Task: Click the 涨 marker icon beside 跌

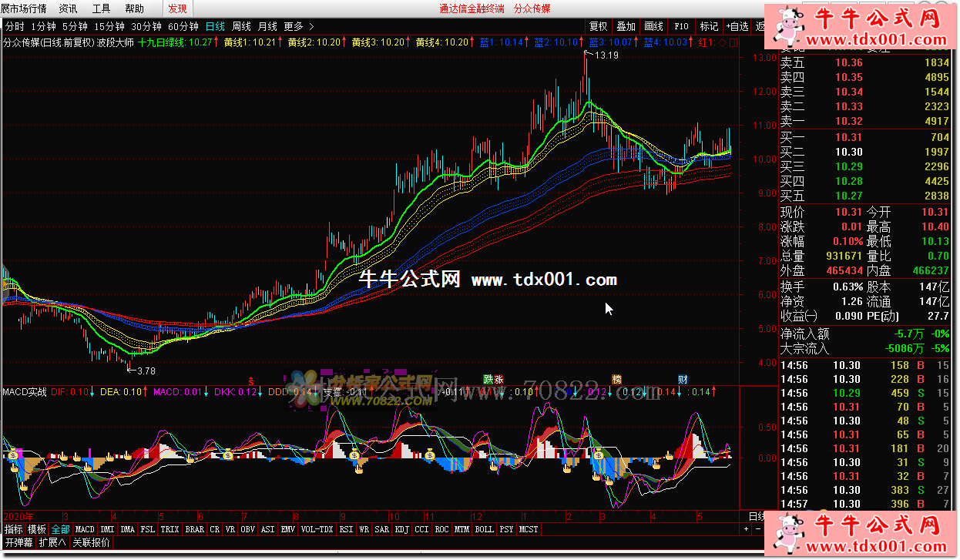Action: click(498, 379)
